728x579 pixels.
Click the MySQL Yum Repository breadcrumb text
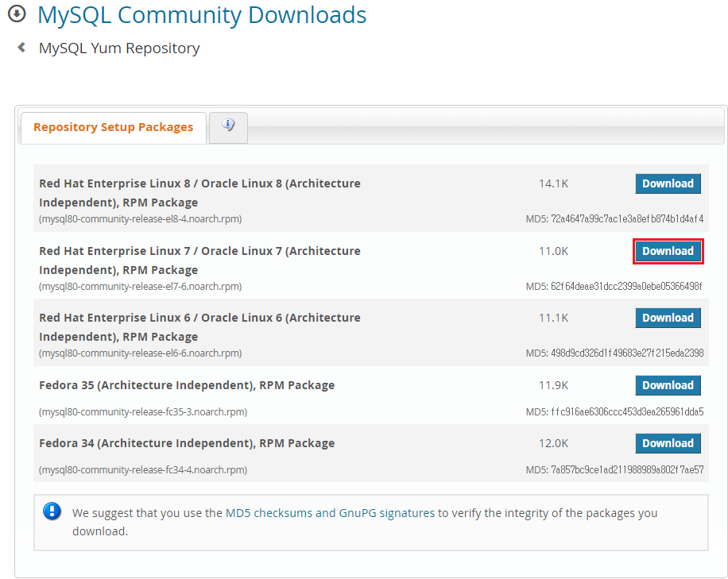[x=119, y=48]
